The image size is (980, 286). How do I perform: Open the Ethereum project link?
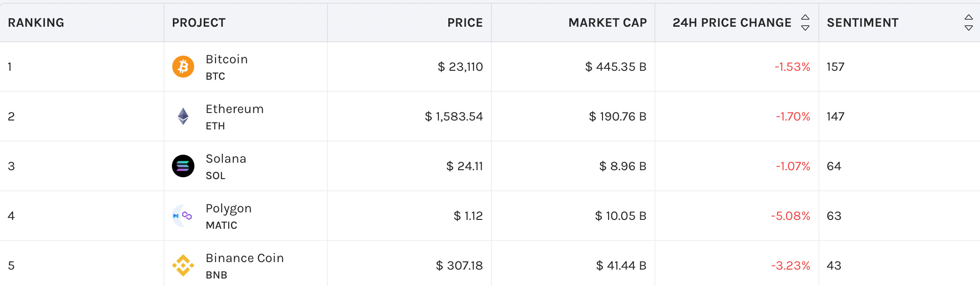235,109
